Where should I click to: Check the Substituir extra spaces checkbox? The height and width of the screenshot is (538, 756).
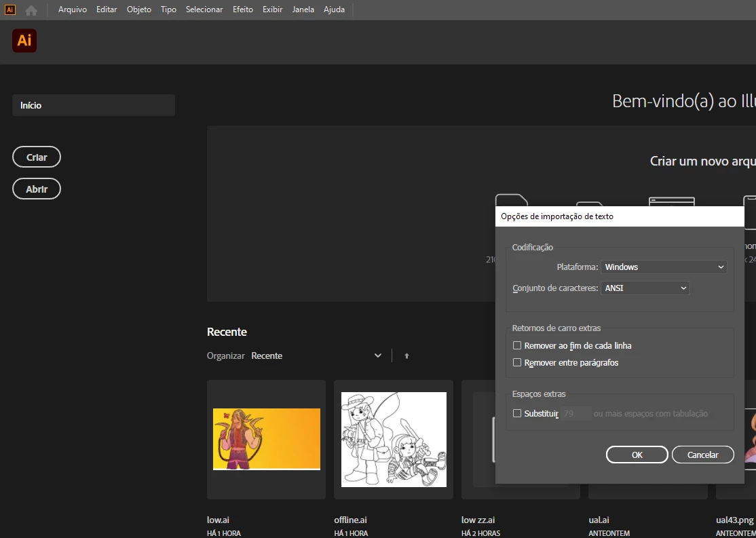pos(517,414)
